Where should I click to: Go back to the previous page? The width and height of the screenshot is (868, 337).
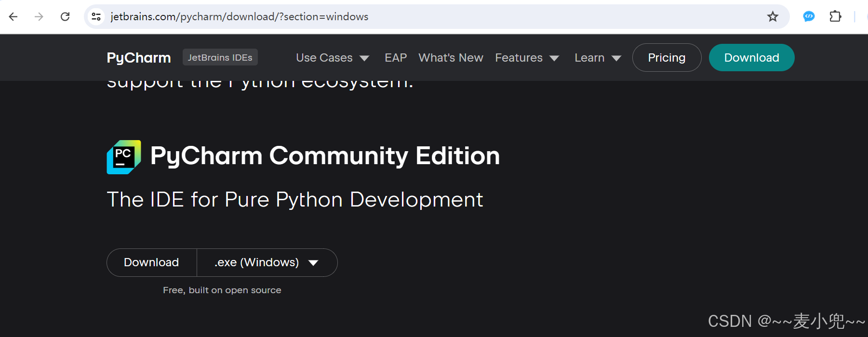tap(13, 17)
